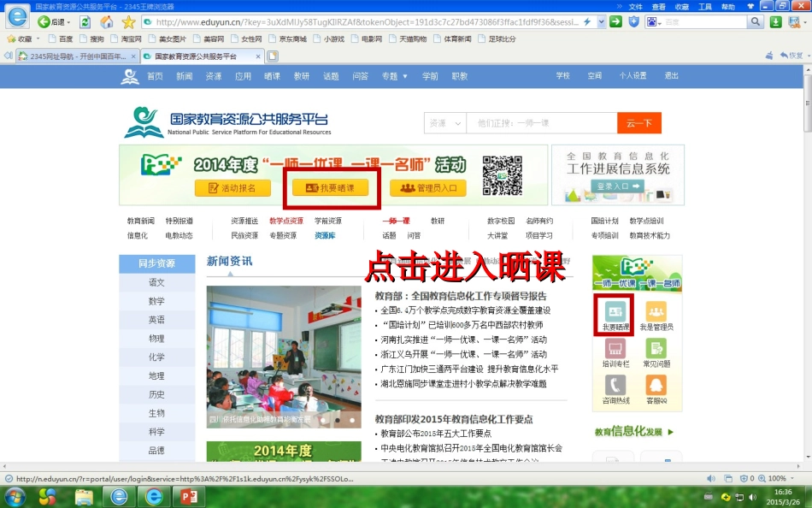
Task: Click the 我要晒课 icon in right panel
Action: tap(615, 313)
